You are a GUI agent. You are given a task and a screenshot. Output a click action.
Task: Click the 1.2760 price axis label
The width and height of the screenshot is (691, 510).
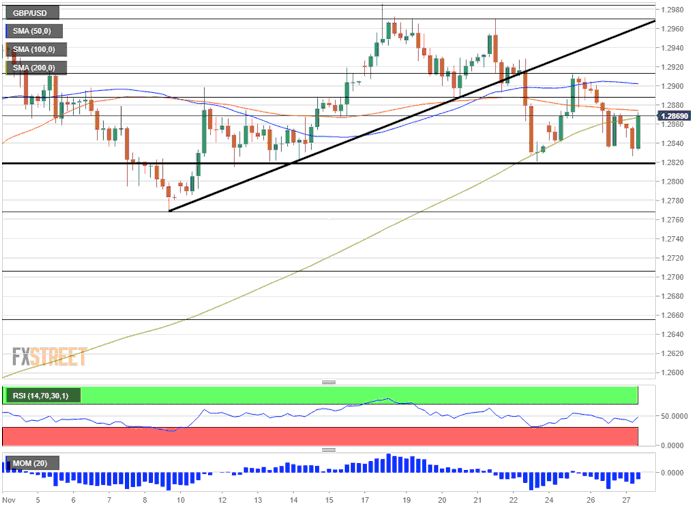point(672,220)
